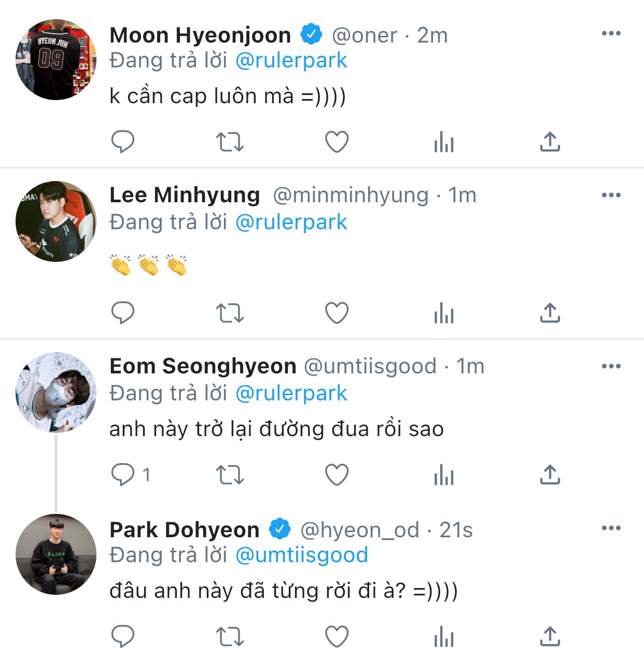View analytics for Eom Seonghyeon's tweet
This screenshot has height=656, width=644.
(x=444, y=474)
